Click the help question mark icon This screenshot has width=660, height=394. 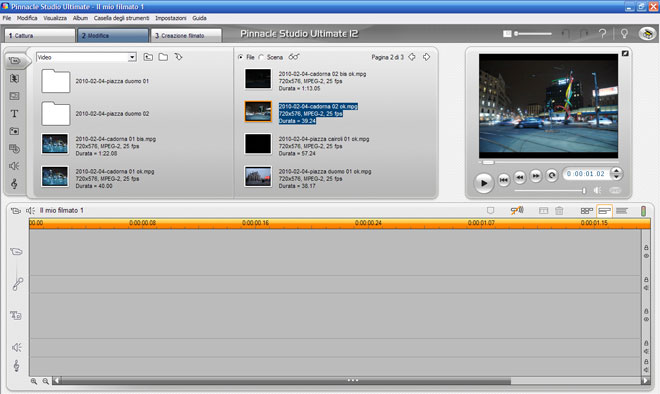click(603, 34)
